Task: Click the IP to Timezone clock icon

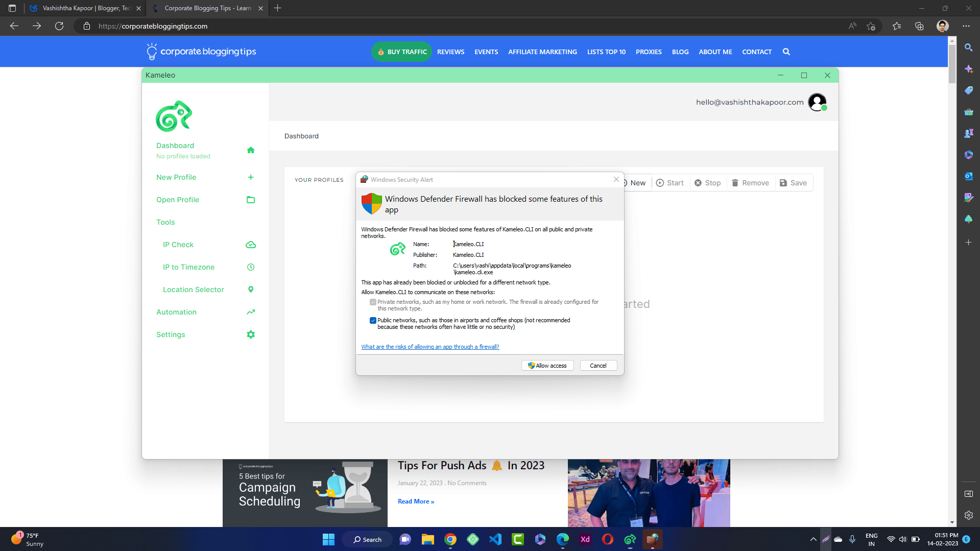Action: tap(250, 267)
